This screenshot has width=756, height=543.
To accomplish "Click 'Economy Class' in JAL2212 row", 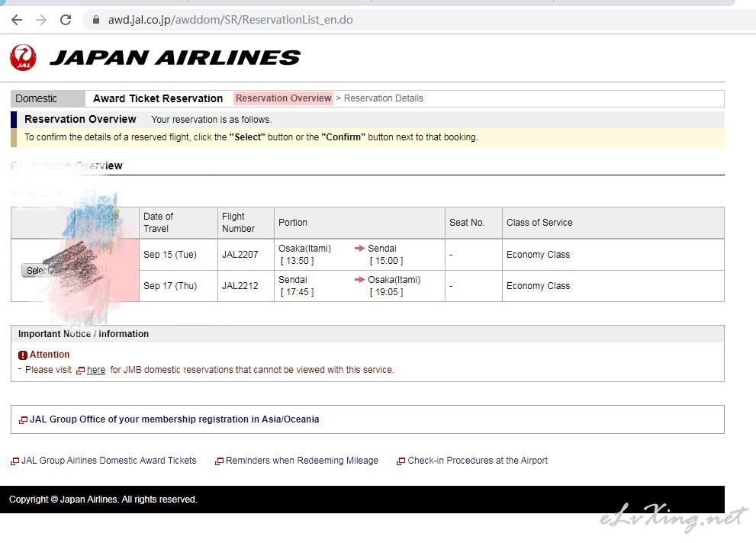I will pos(538,286).
